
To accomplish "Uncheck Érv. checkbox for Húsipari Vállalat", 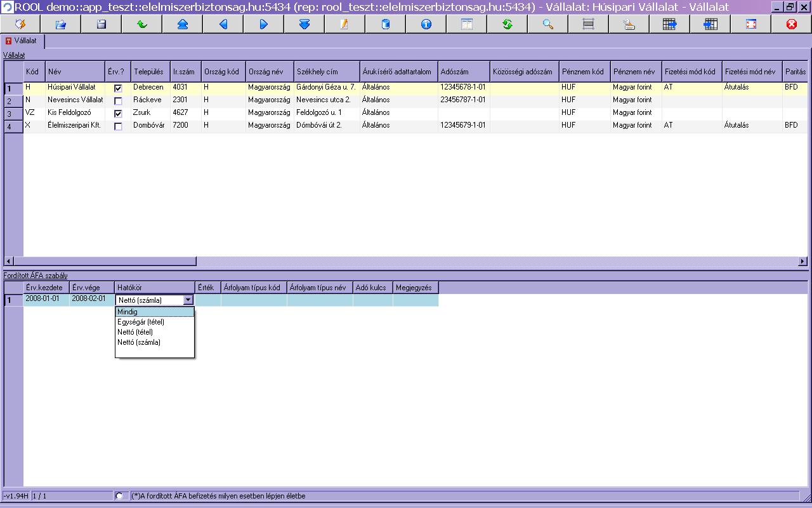I will [x=118, y=88].
